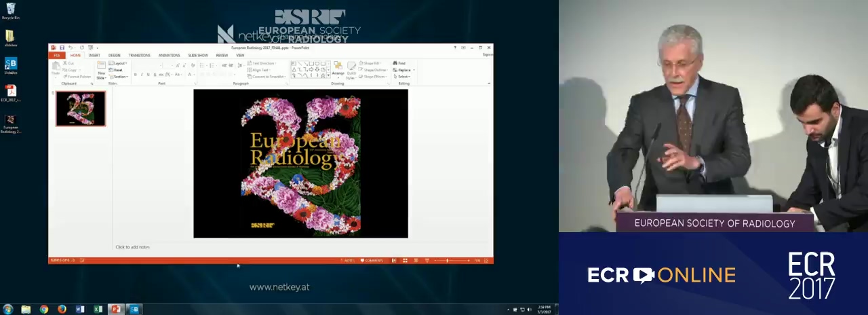Screen dimensions: 868x315
Task: Click the Undo arrow in quick access toolbar
Action: tap(71, 48)
